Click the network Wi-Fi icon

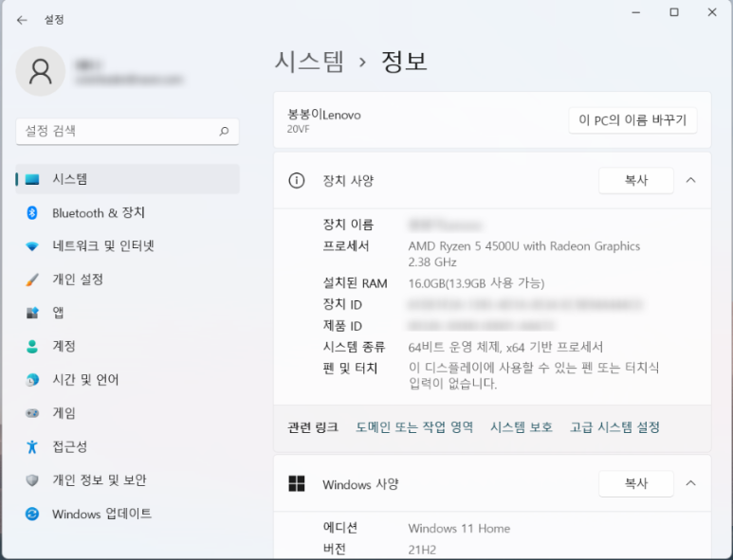point(32,246)
